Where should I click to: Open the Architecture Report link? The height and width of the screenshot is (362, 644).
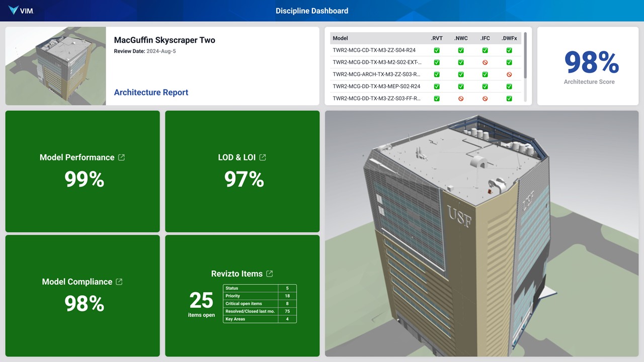151,93
